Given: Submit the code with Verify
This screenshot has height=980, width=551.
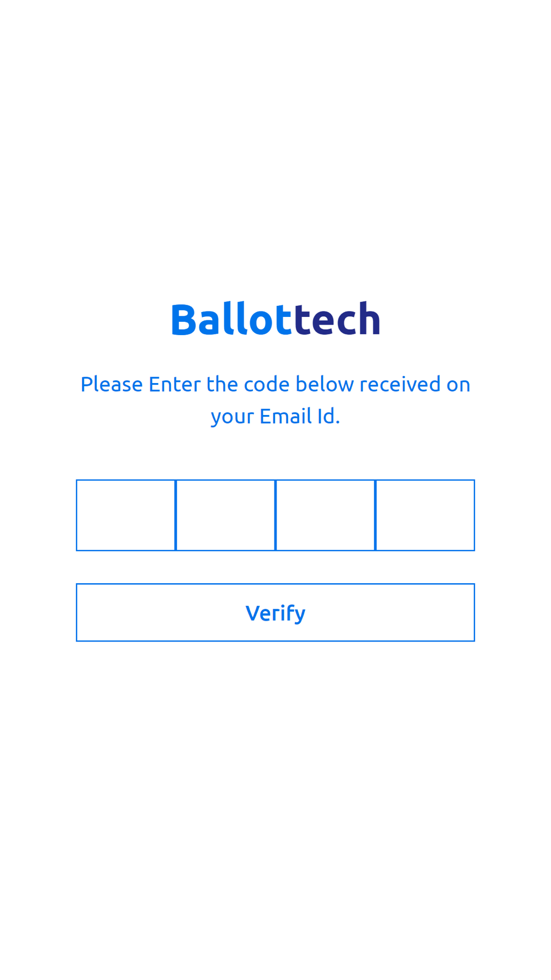Looking at the screenshot, I should [275, 612].
